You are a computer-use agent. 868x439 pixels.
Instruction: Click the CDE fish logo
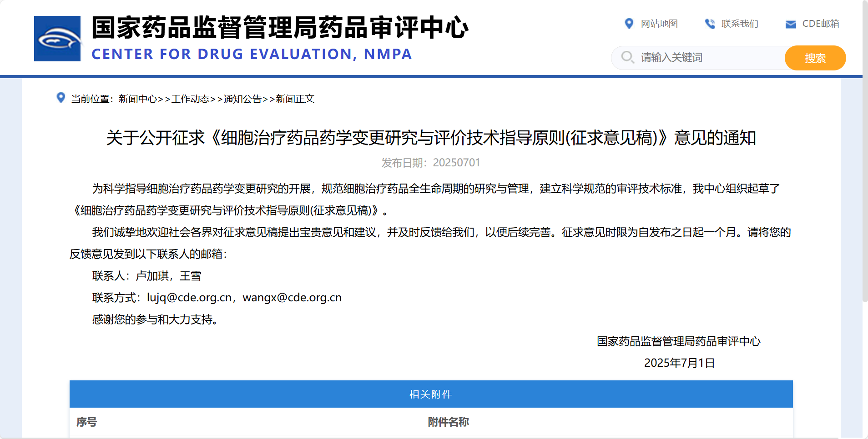pos(57,39)
